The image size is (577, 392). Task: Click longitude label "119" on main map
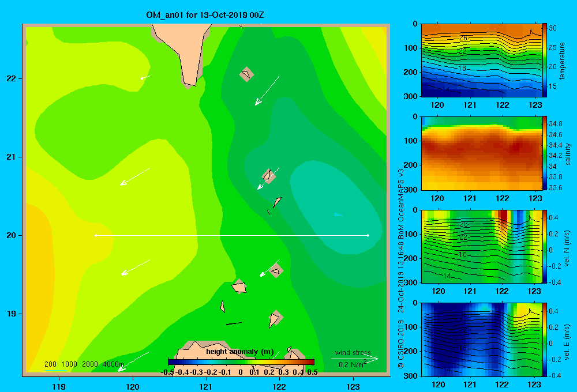click(x=59, y=386)
